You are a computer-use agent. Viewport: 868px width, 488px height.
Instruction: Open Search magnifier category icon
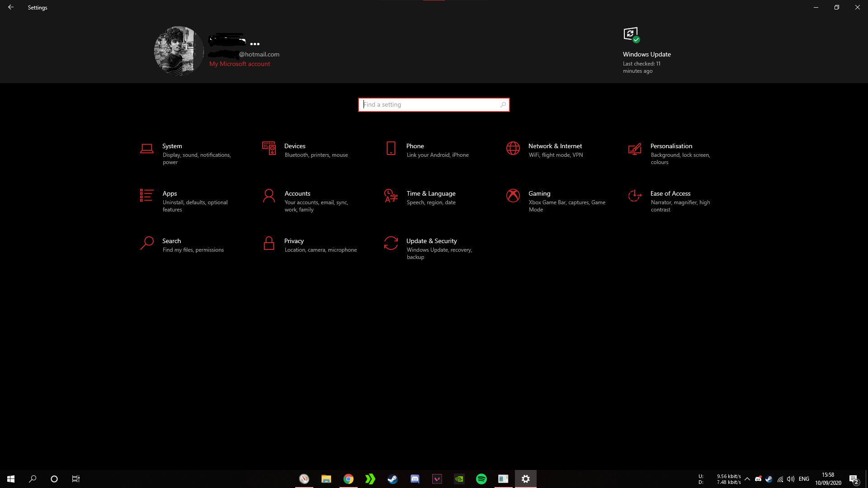coord(146,243)
